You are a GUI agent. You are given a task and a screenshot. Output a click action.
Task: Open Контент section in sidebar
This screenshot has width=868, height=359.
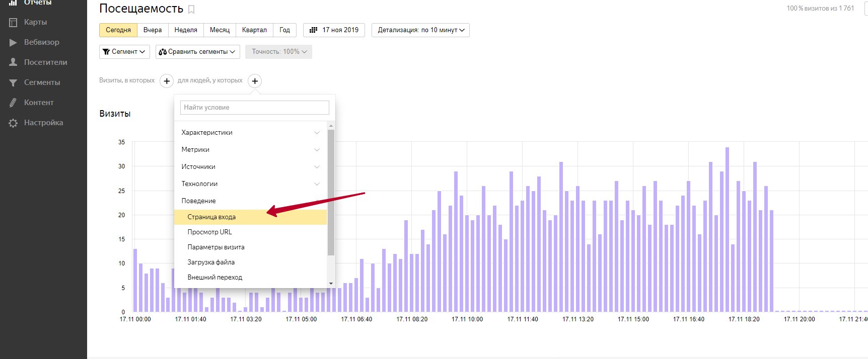click(39, 103)
